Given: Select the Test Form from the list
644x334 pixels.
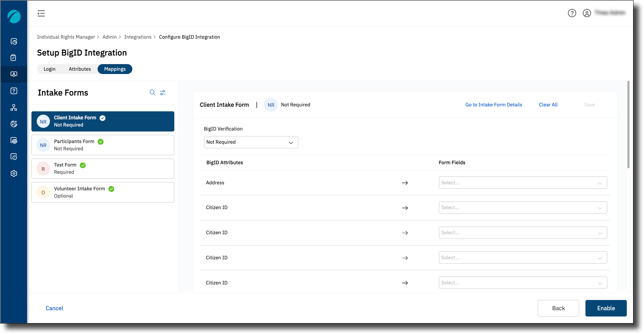Looking at the screenshot, I should [x=103, y=168].
